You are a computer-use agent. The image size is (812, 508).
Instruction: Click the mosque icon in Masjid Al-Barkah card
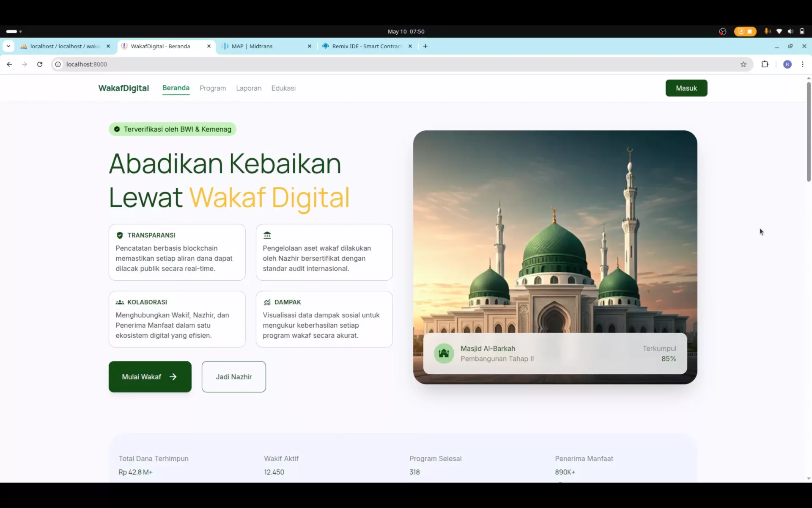click(444, 353)
